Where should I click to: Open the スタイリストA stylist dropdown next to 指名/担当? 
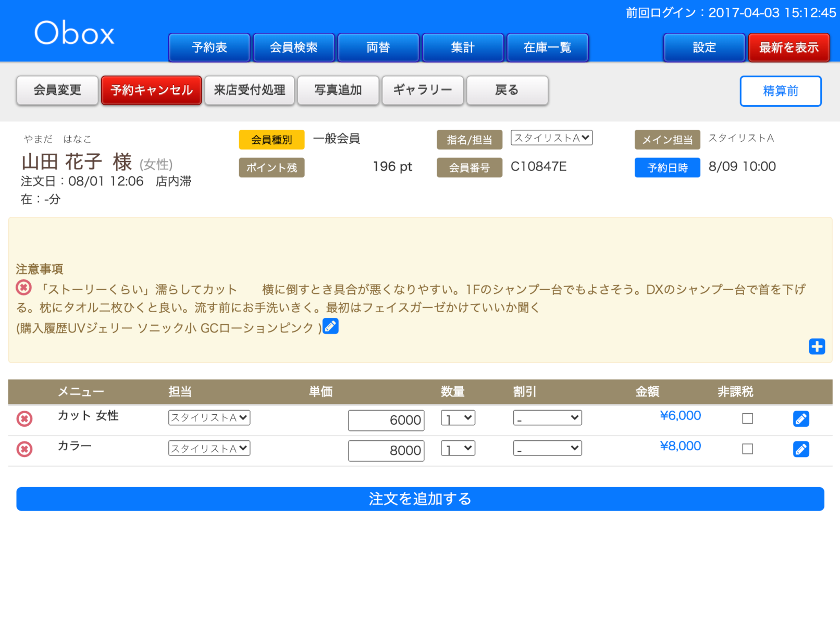551,138
